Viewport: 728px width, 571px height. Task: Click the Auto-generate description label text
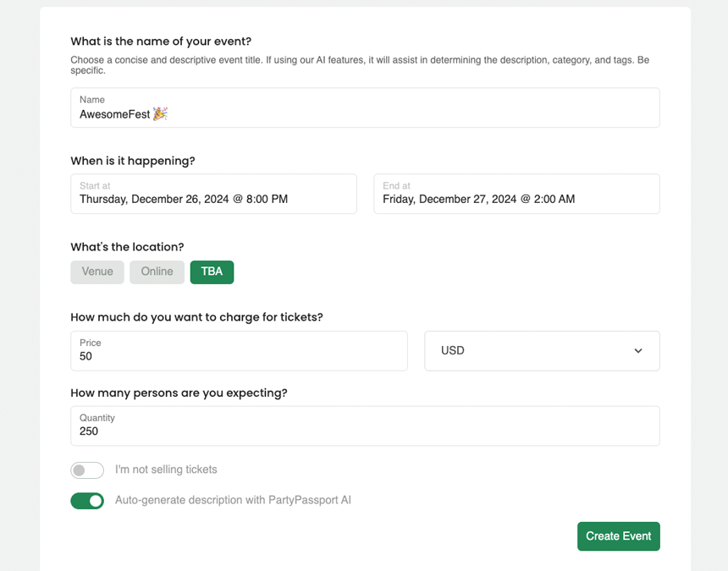pos(233,500)
